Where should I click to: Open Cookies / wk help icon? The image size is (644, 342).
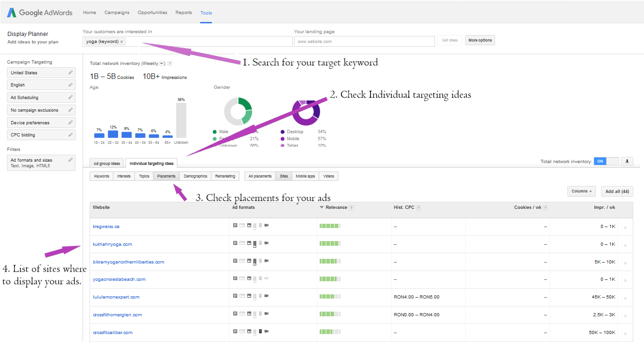point(545,208)
